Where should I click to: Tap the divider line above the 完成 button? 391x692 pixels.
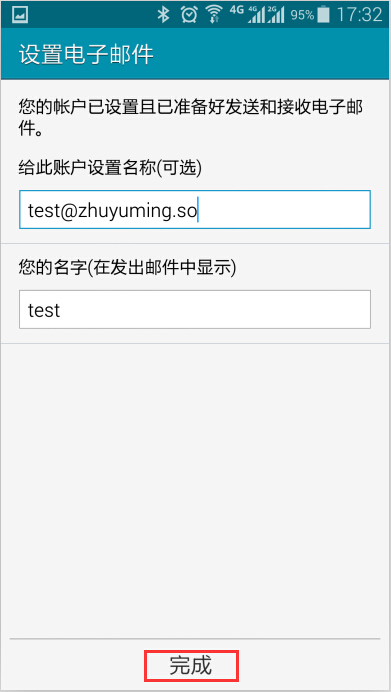(x=195, y=638)
